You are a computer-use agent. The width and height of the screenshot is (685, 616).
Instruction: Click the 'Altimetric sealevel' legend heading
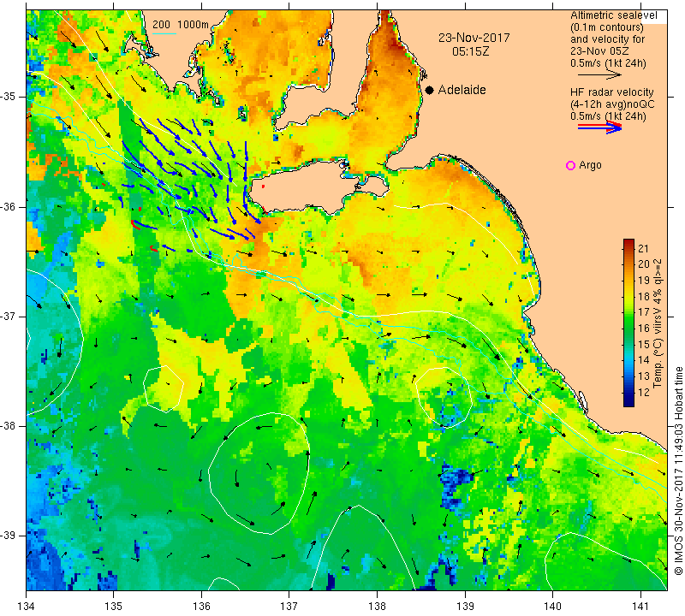(x=613, y=15)
